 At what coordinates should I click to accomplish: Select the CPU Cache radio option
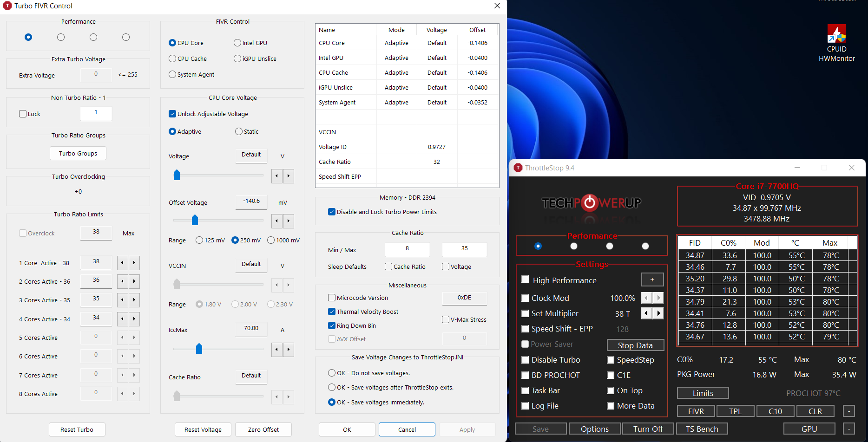(172, 58)
